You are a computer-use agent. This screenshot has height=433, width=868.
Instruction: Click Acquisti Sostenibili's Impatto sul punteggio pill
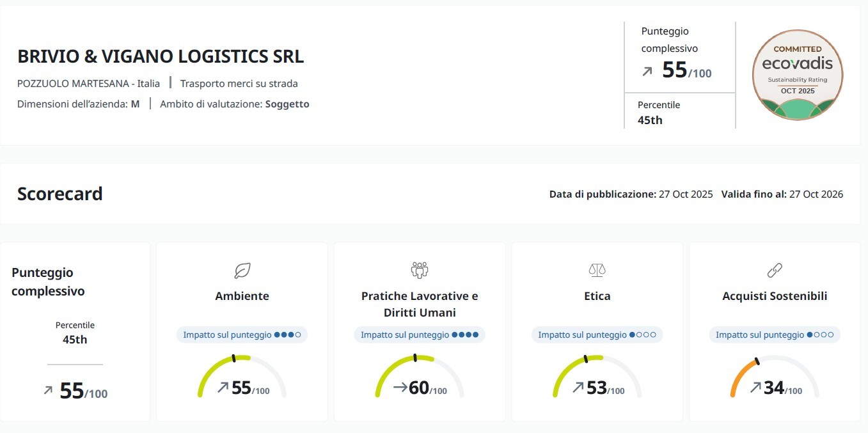(775, 335)
